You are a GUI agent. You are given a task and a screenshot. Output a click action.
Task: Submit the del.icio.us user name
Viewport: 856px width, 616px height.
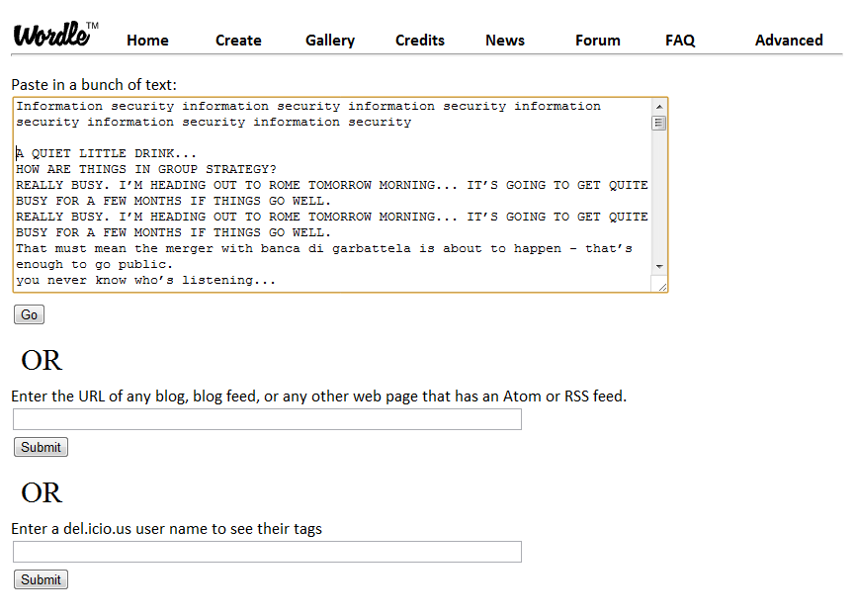pos(41,579)
